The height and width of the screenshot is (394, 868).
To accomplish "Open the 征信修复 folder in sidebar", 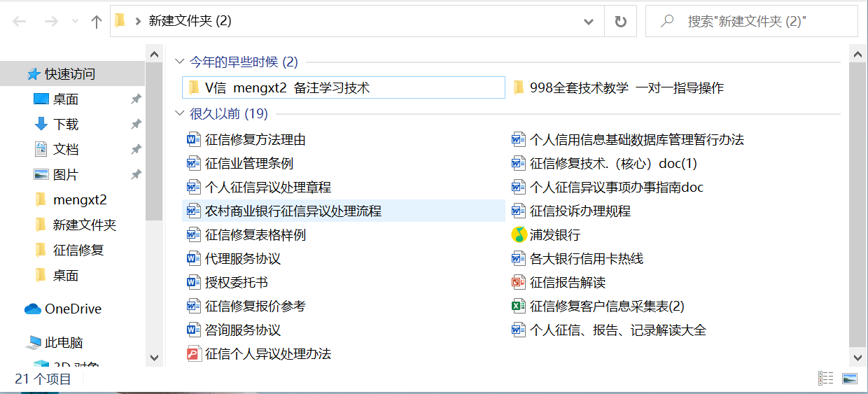I will point(78,251).
